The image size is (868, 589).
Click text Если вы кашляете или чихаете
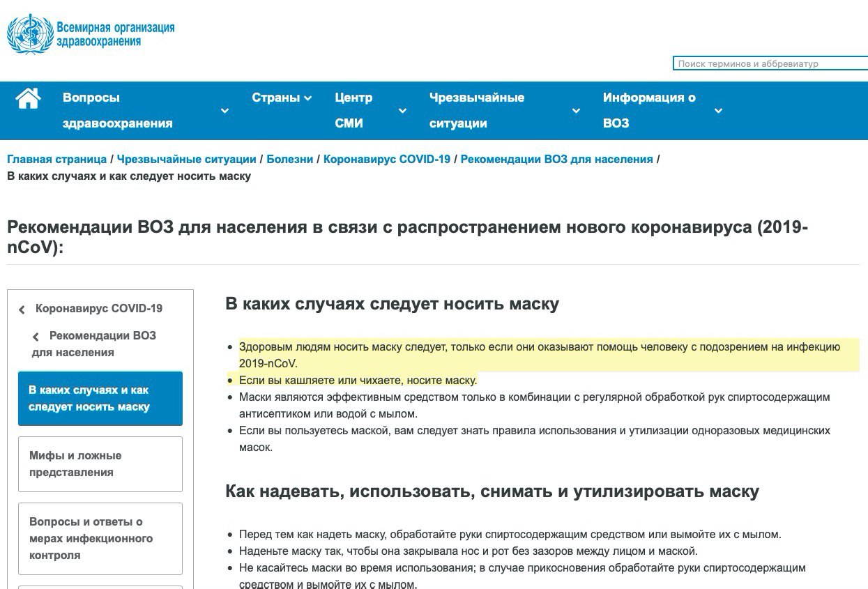tap(358, 381)
